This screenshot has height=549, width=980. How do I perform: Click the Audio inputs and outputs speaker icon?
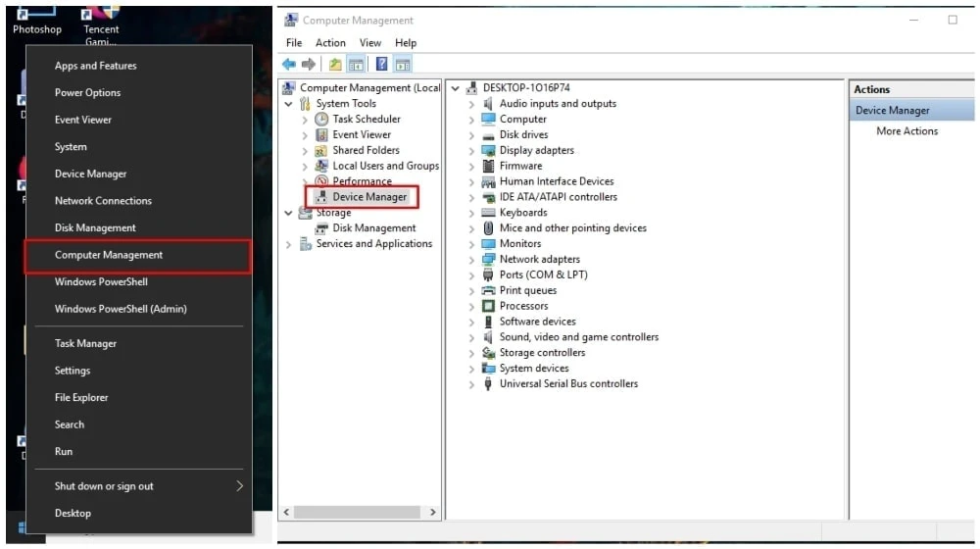click(488, 104)
